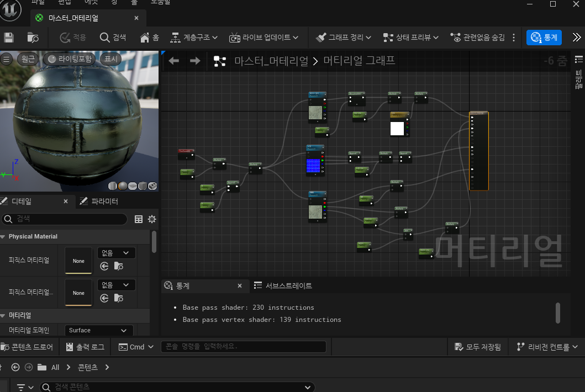Toggle the 표시 (Show) viewport option
585x392 pixels.
[x=111, y=59]
